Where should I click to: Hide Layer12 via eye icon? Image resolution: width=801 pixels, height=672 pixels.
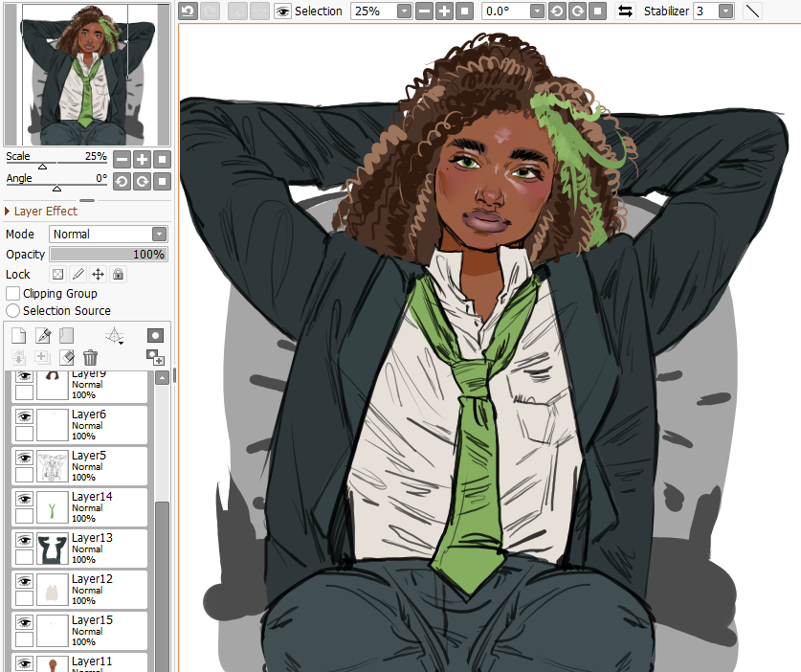24,582
